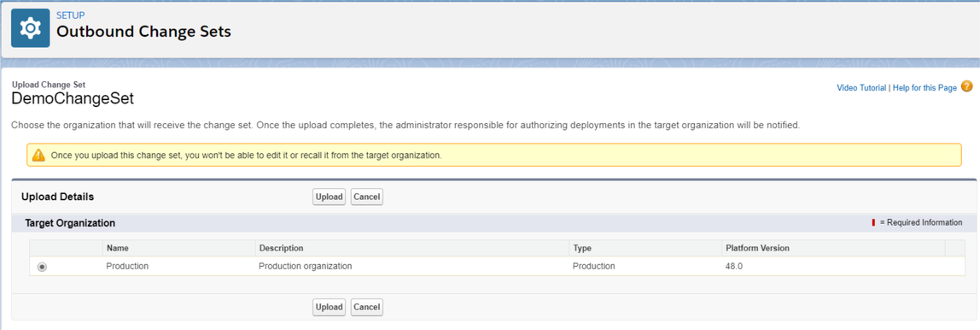
Task: Click the top Upload button
Action: (x=330, y=197)
